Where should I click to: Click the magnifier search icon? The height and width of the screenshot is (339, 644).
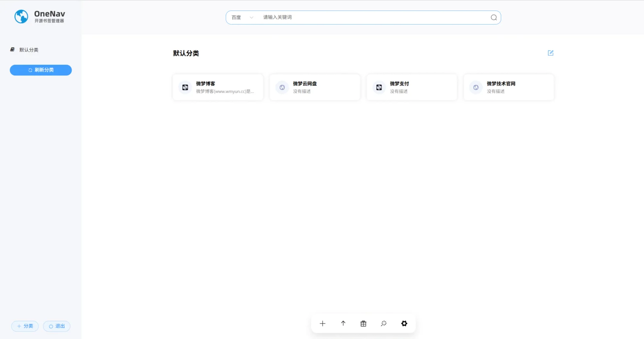(x=493, y=17)
